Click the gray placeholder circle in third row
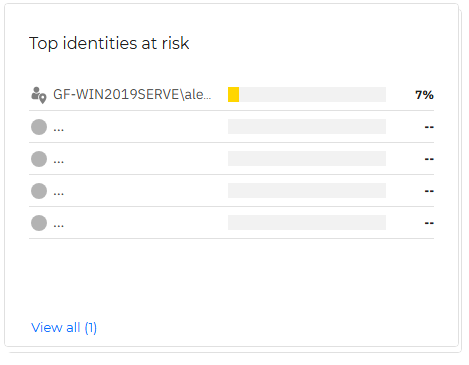The height and width of the screenshot is (365, 469). (39, 159)
